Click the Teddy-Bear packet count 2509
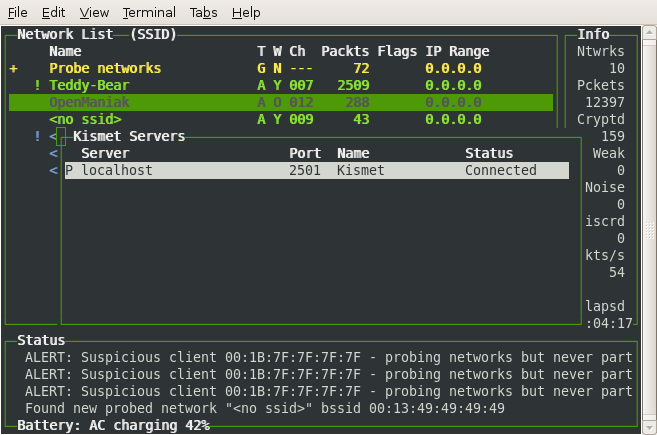Image resolution: width=657 pixels, height=435 pixels. tap(354, 85)
